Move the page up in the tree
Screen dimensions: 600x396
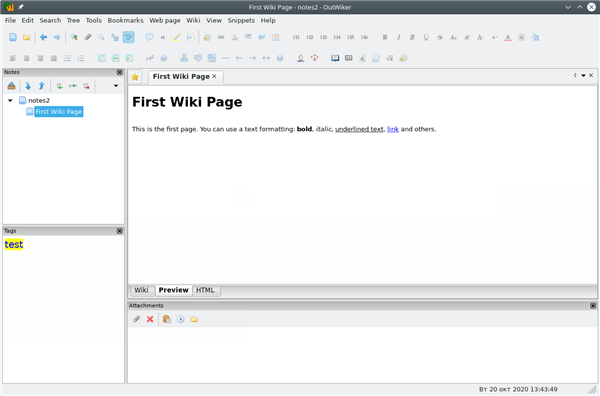pyautogui.click(x=42, y=86)
